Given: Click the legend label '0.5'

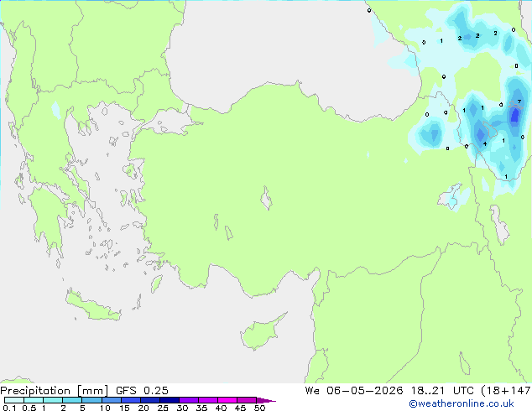Looking at the screenshot, I should [29, 408].
